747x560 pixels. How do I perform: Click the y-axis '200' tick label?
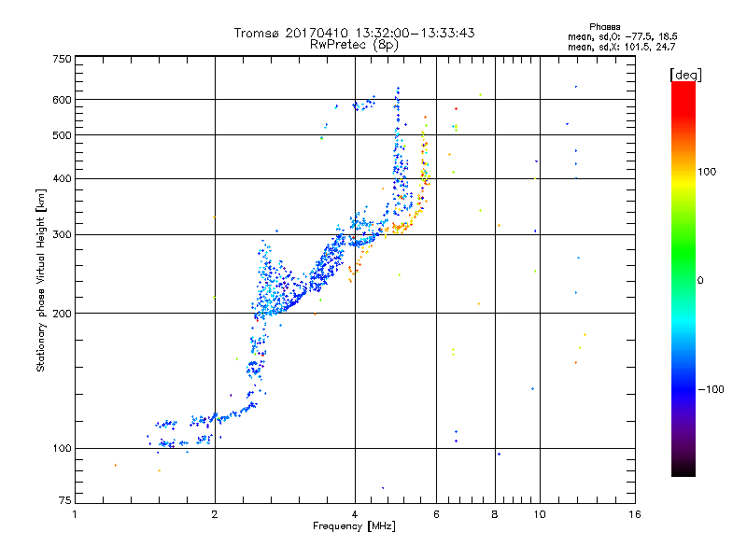(62, 314)
